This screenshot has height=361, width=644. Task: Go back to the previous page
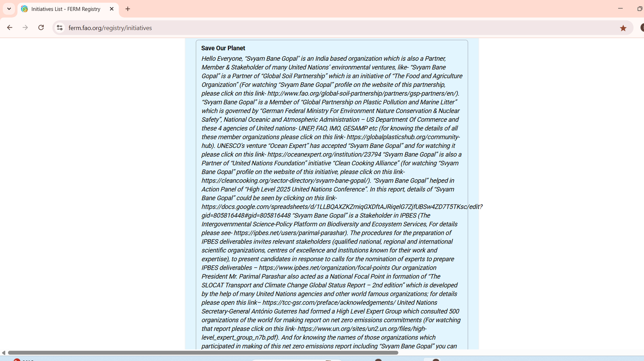[10, 28]
